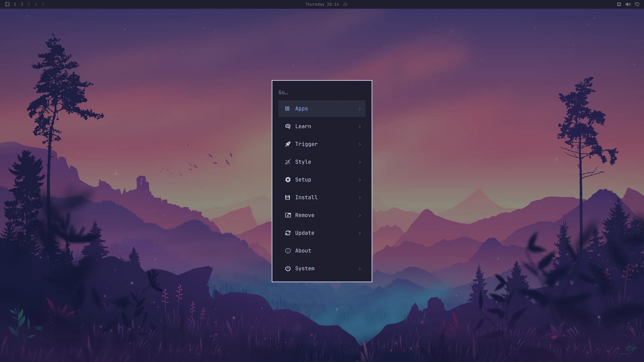Expand the Apps submenu chevron
Image resolution: width=644 pixels, height=362 pixels.
pyautogui.click(x=360, y=109)
